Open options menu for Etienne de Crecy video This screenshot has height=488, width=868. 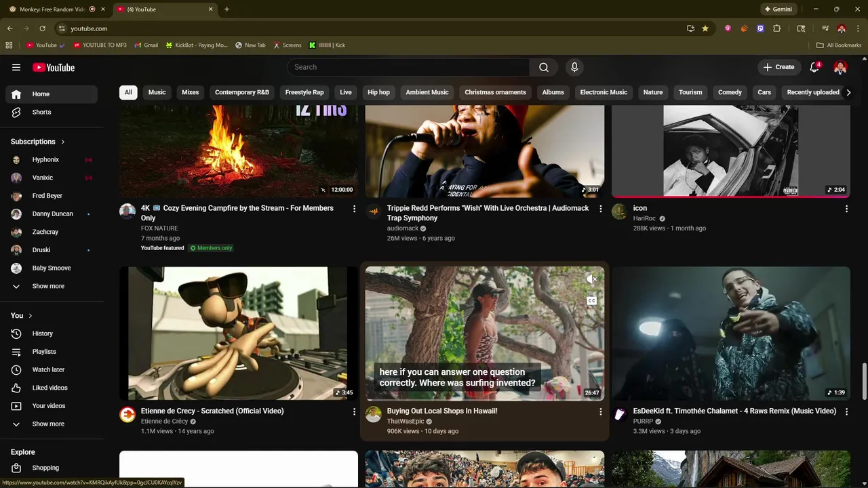coord(354,411)
